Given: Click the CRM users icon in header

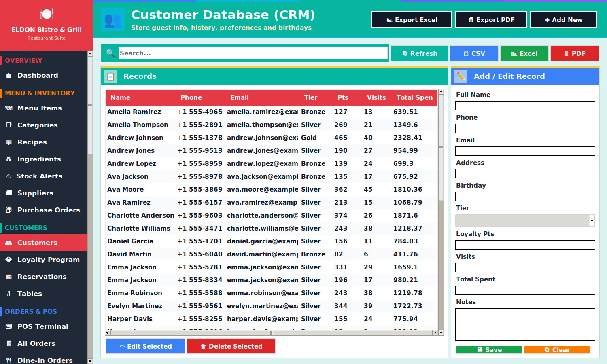Looking at the screenshot, I should click(113, 19).
